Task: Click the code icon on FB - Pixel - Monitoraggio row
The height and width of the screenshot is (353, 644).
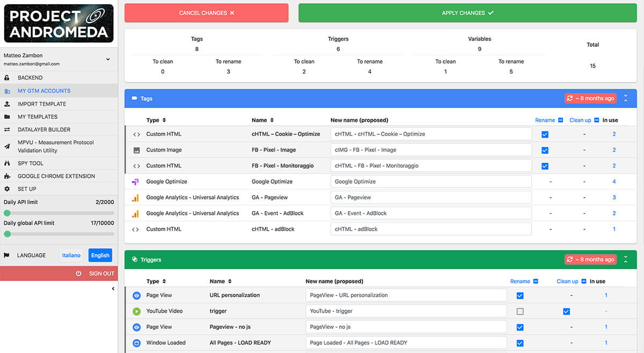Action: [x=136, y=166]
